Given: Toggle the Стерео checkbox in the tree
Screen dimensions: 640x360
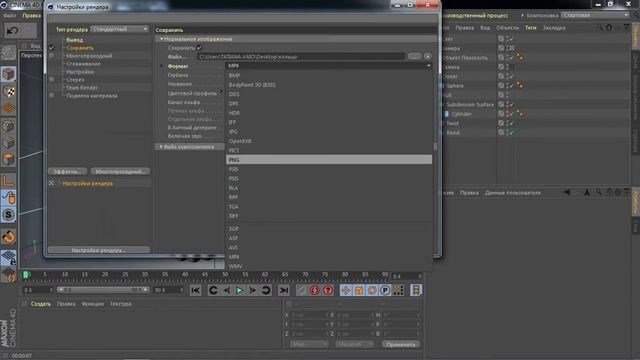Looking at the screenshot, I should pos(51,80).
